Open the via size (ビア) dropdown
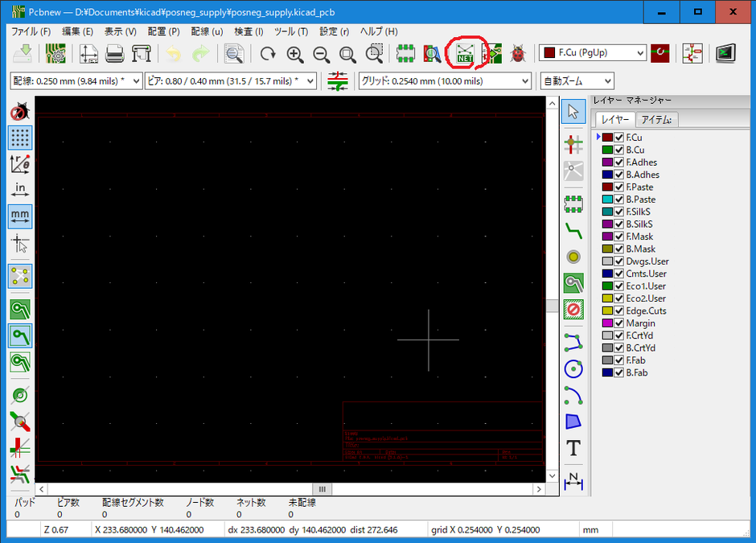Image resolution: width=756 pixels, height=543 pixels. (231, 81)
